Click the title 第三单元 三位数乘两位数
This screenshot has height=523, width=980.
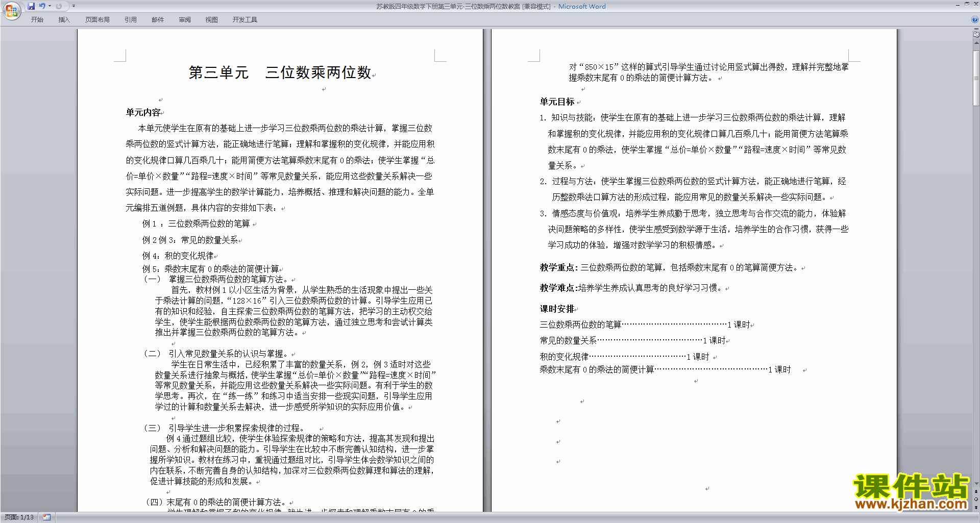click(x=280, y=72)
